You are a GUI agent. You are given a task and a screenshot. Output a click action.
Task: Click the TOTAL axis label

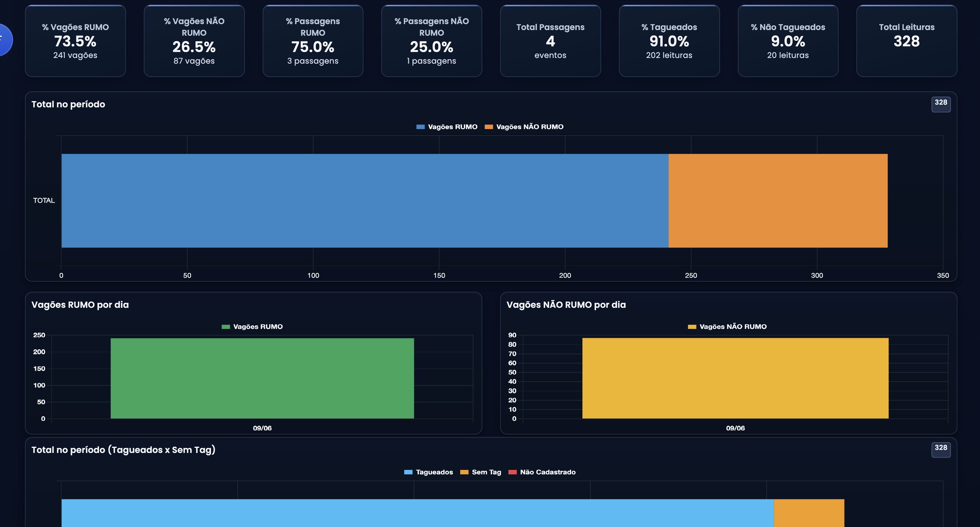click(44, 200)
